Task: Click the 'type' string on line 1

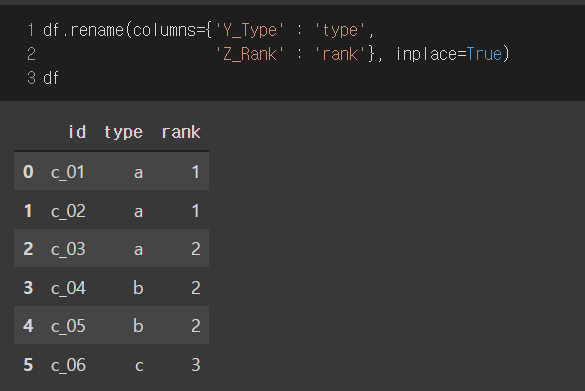Action: click(340, 31)
